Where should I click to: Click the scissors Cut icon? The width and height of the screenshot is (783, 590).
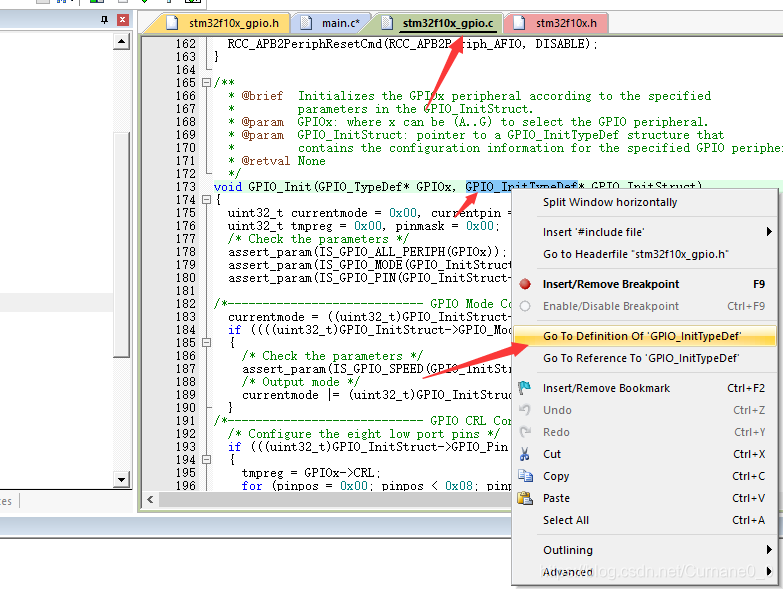(x=524, y=454)
